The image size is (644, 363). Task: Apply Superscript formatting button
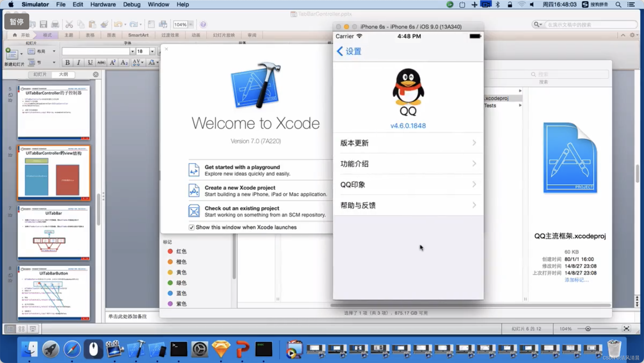[113, 63]
